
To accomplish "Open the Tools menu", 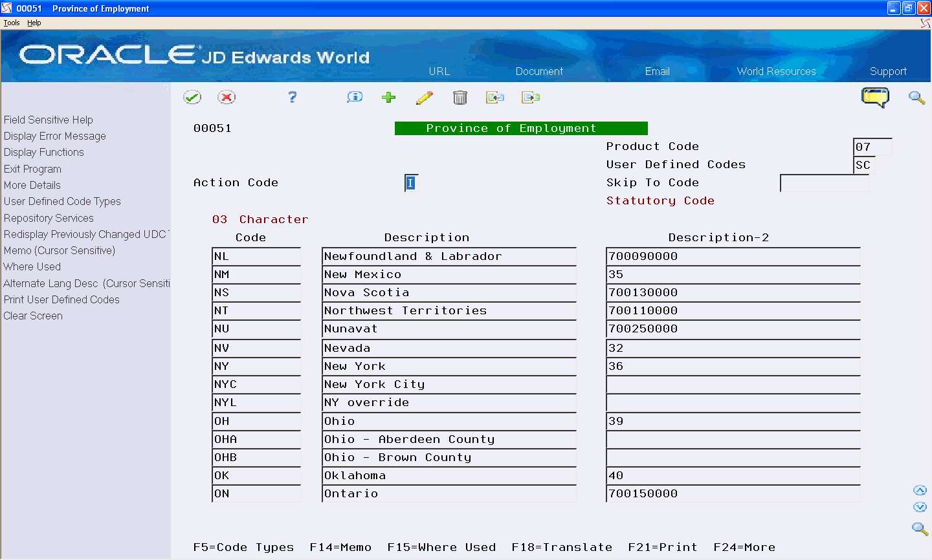I will (11, 22).
